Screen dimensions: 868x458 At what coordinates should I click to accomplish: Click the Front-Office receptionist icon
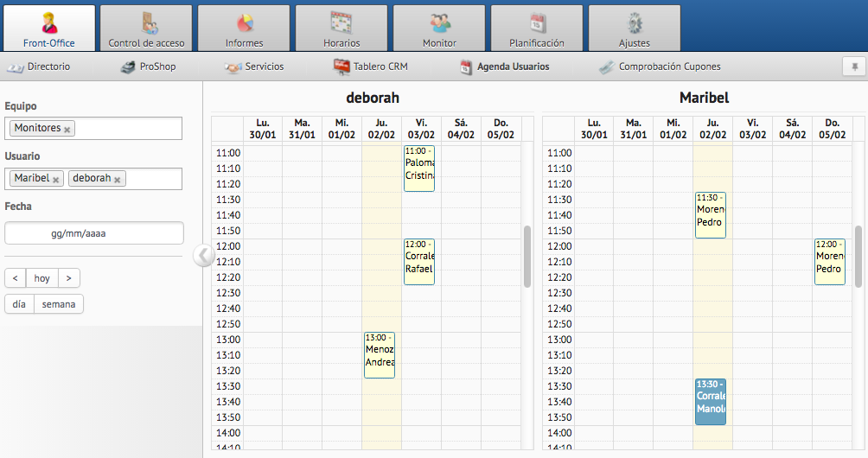coord(49,22)
